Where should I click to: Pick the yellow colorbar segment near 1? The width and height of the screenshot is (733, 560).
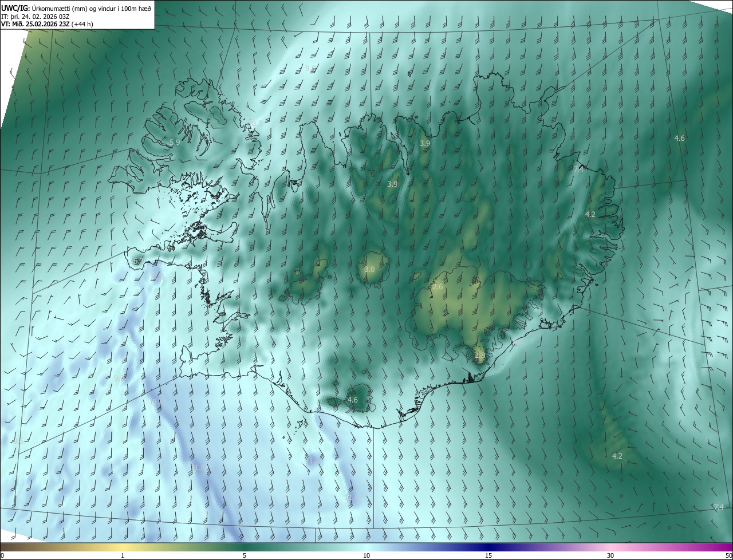[x=123, y=547]
